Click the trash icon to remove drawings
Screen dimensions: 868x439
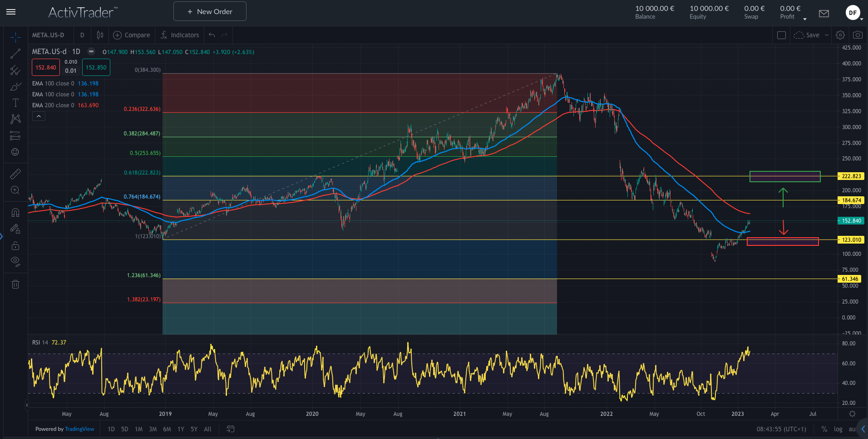click(15, 284)
